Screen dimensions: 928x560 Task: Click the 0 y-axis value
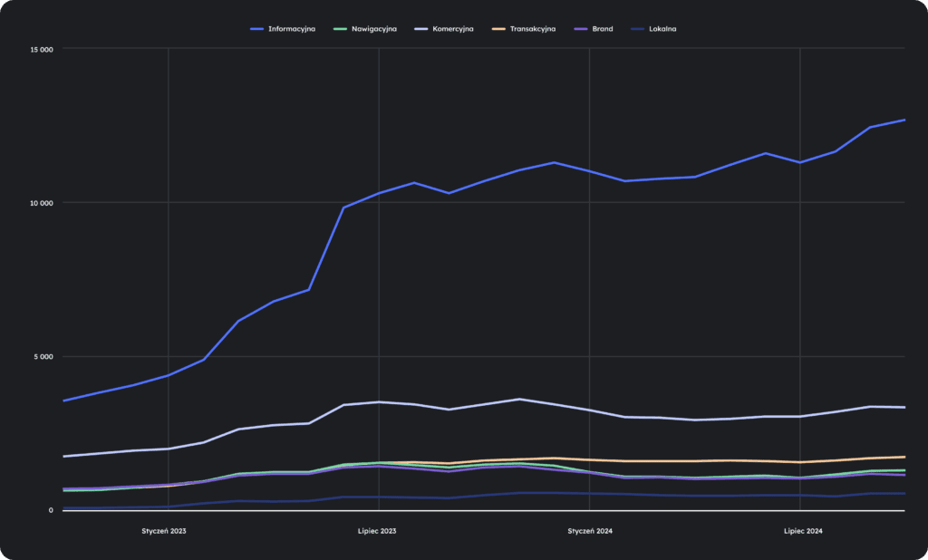[51, 510]
